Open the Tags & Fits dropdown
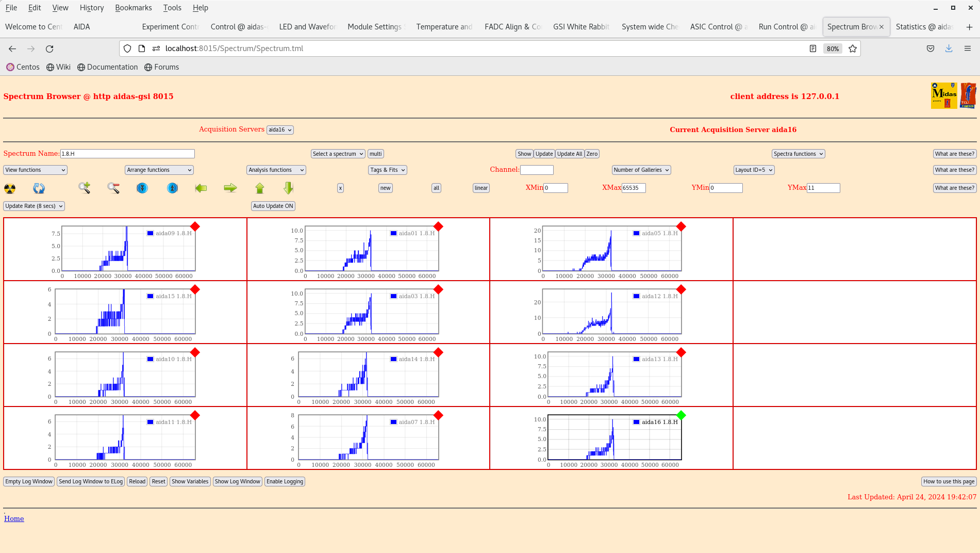This screenshot has height=553, width=980. click(388, 170)
